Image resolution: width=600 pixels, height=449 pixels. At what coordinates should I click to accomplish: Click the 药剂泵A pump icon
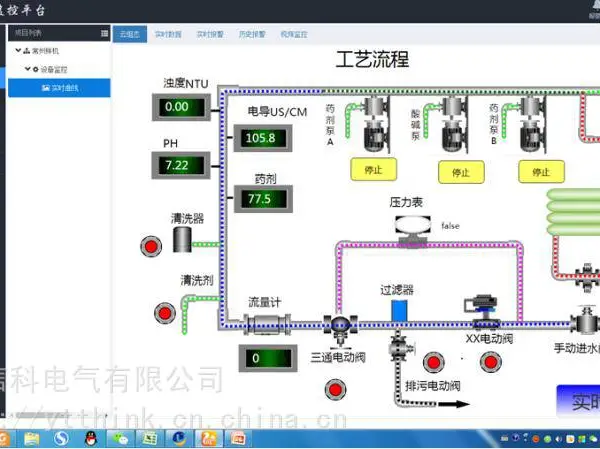[376, 124]
